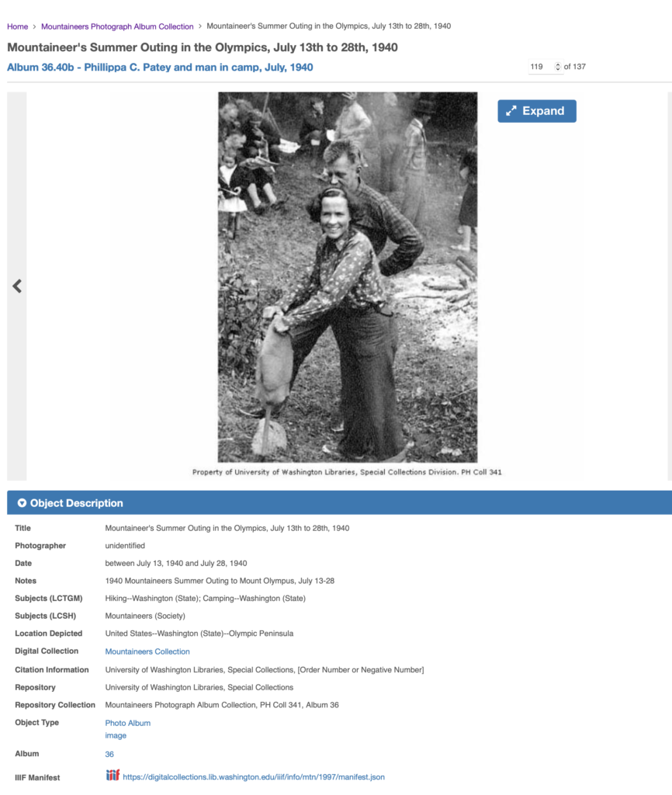Click the Expand image button
The image size is (672, 795).
point(537,111)
